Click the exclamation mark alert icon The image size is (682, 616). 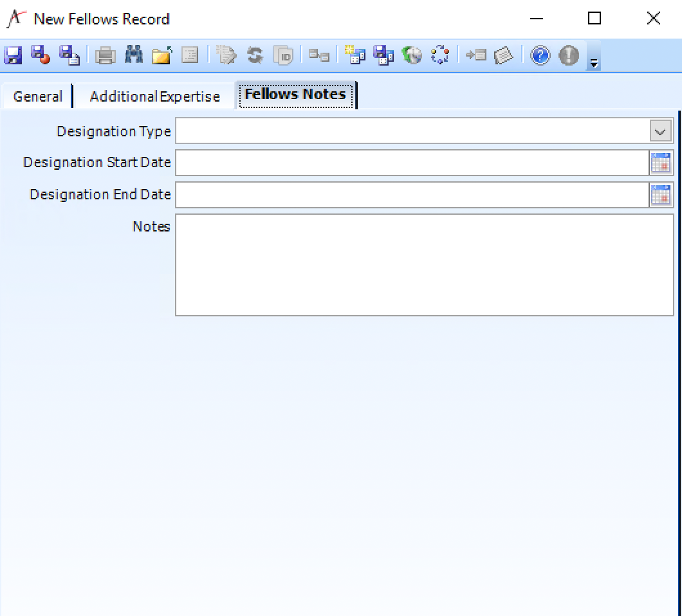568,55
